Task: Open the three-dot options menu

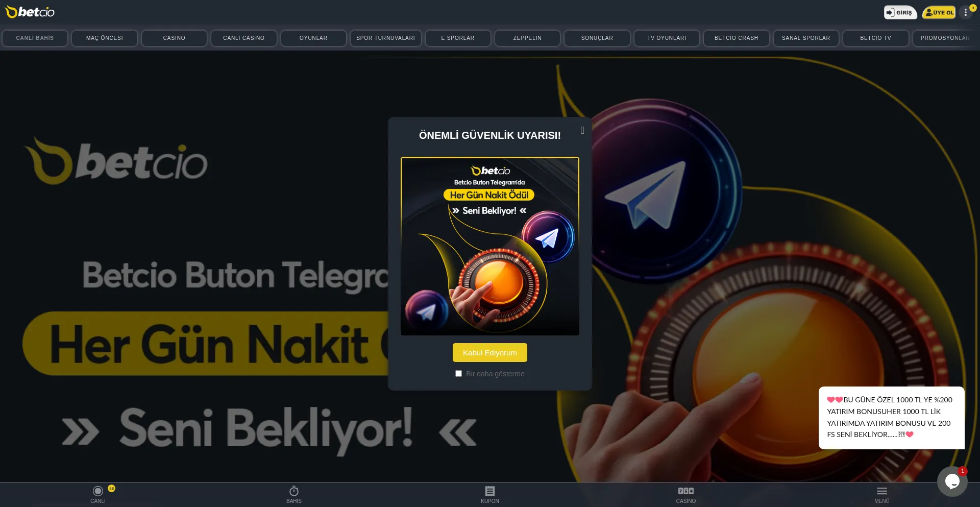Action: (965, 12)
